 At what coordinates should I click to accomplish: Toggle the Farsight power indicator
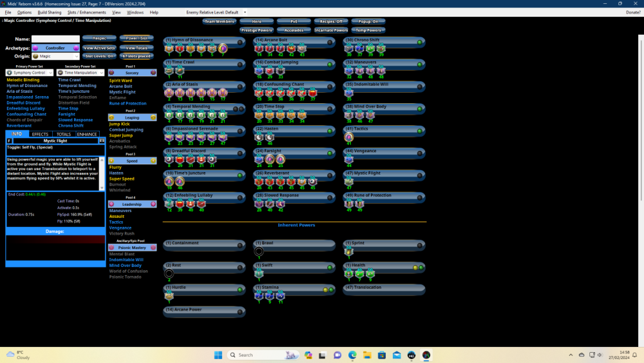330,153
